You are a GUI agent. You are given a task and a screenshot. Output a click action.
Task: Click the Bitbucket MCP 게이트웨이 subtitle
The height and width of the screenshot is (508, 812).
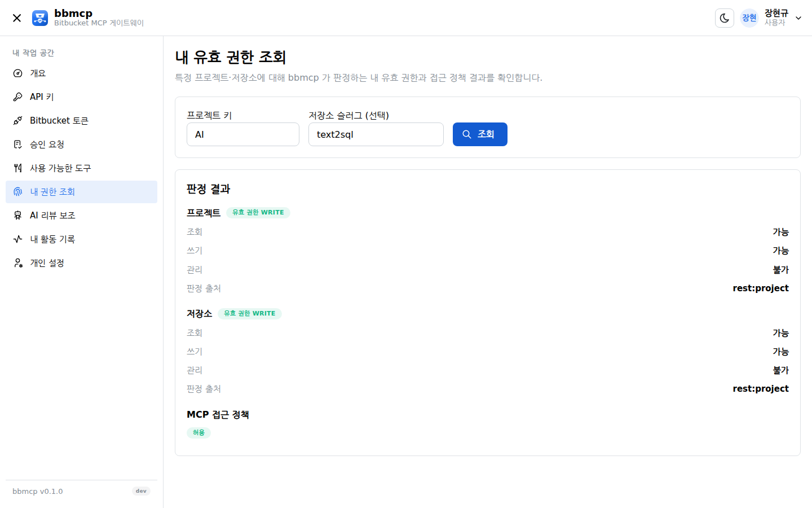[x=99, y=23]
